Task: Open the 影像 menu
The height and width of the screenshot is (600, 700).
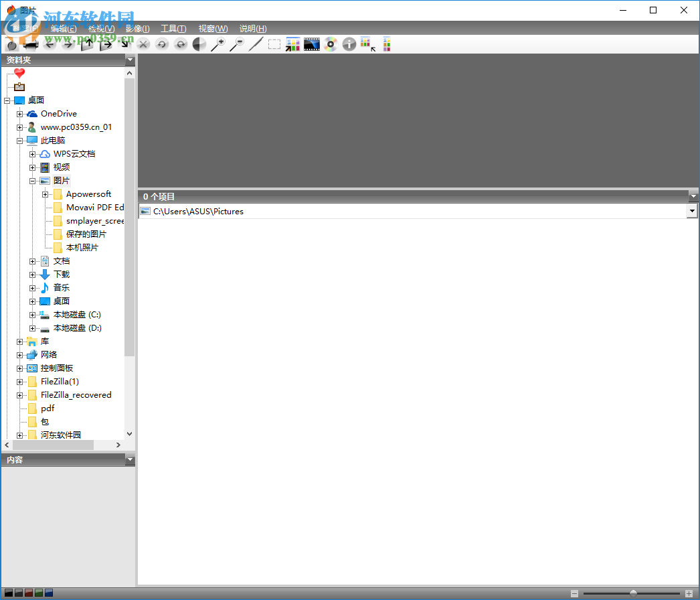Action: point(137,29)
